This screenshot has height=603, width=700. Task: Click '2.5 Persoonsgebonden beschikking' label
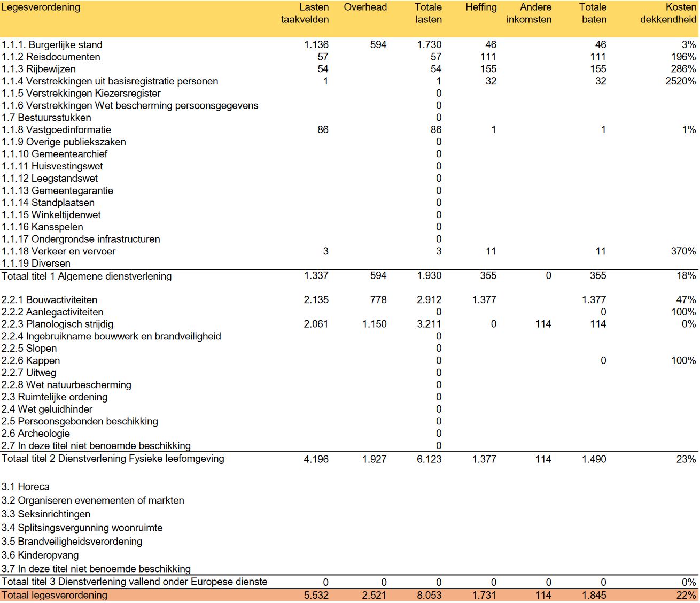point(80,422)
